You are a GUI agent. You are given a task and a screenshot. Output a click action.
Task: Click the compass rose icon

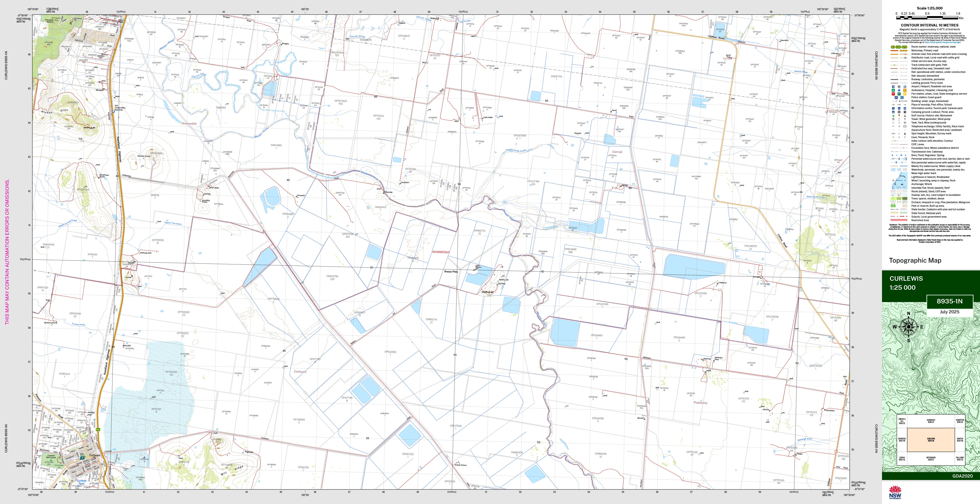pos(908,326)
